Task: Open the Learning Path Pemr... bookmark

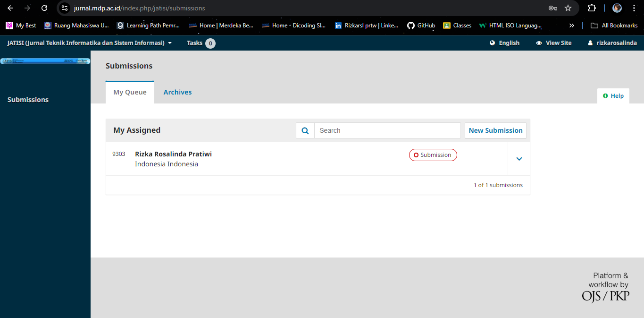Action: tap(149, 26)
